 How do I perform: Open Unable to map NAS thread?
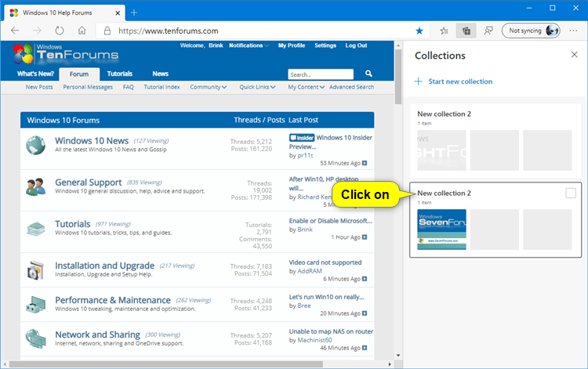(x=331, y=331)
